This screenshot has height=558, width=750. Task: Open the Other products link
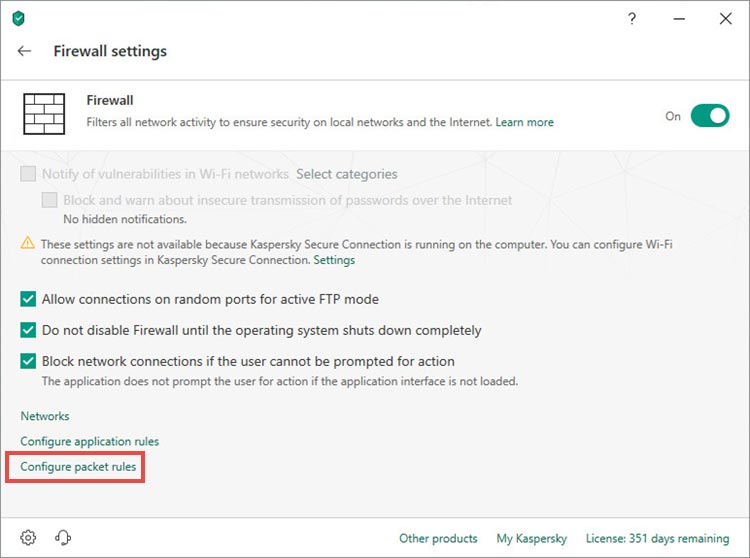tap(438, 538)
